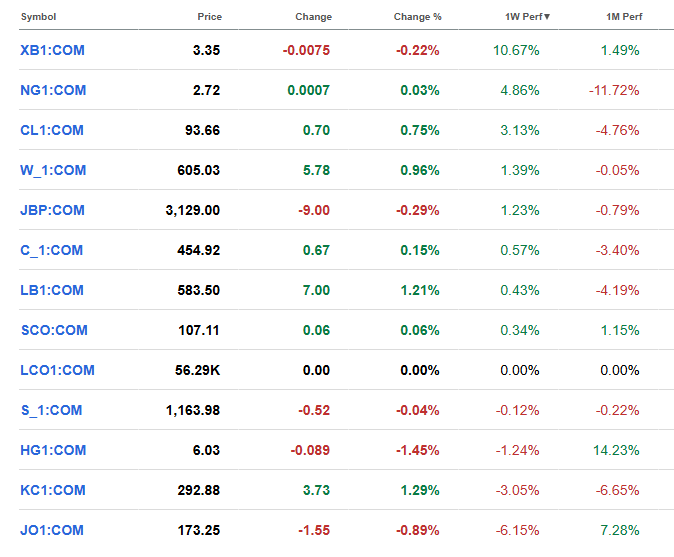Open the C_1:COM commodity link
The width and height of the screenshot is (674, 557).
point(53,250)
